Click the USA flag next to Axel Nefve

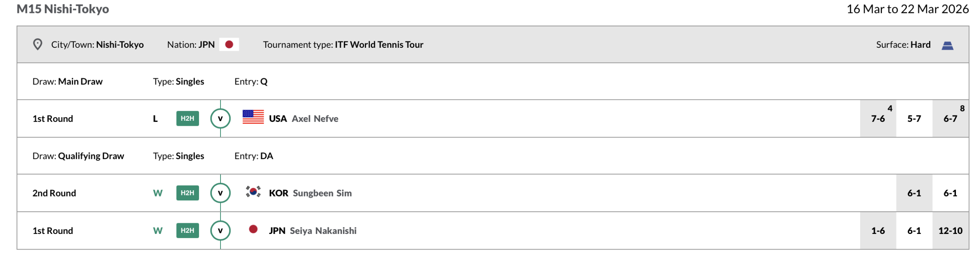[253, 117]
